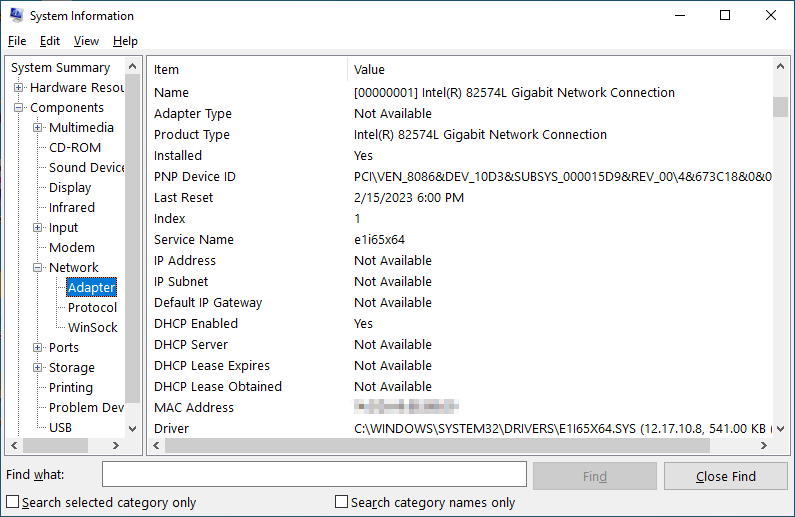Collapse the Components tree node
The image size is (795, 517).
click(19, 108)
